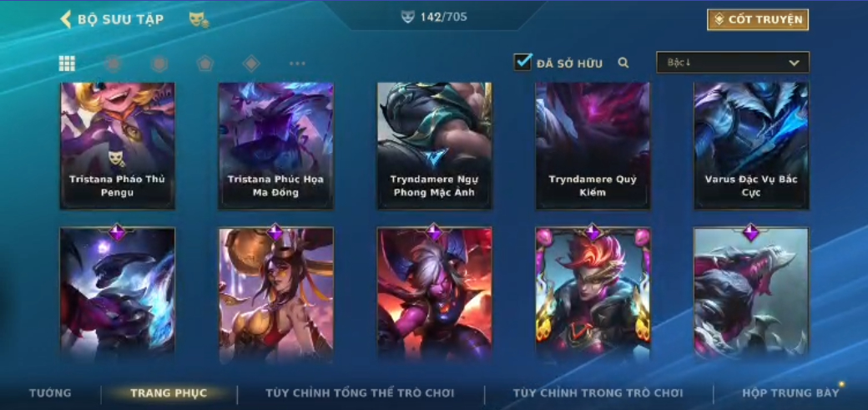Screen dimensions: 868x410
Task: Select the Tristana Pháo Thủ Pengu skin card
Action: click(118, 146)
